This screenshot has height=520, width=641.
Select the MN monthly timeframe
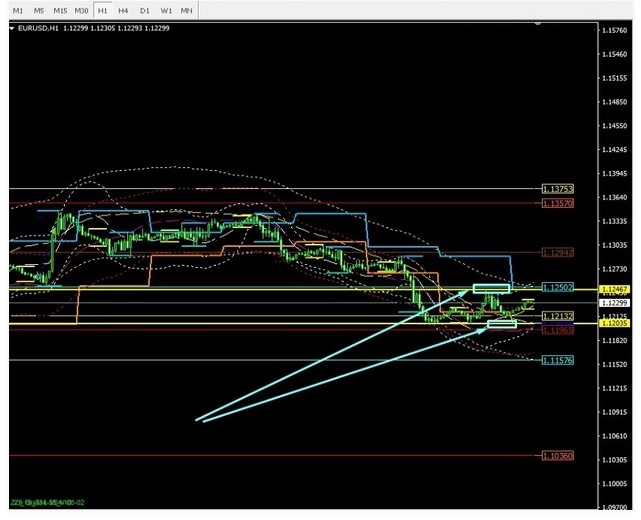[x=186, y=10]
